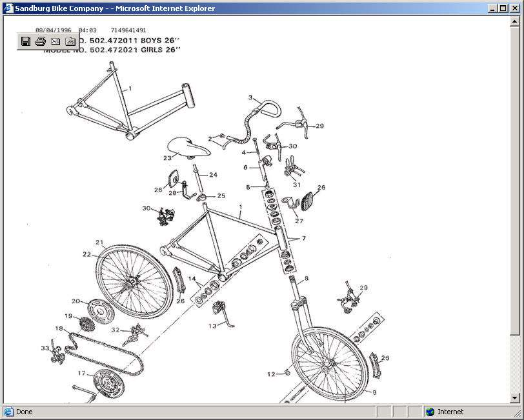Print the picture using the printer icon
This screenshot has height=420, width=524.
[x=41, y=41]
